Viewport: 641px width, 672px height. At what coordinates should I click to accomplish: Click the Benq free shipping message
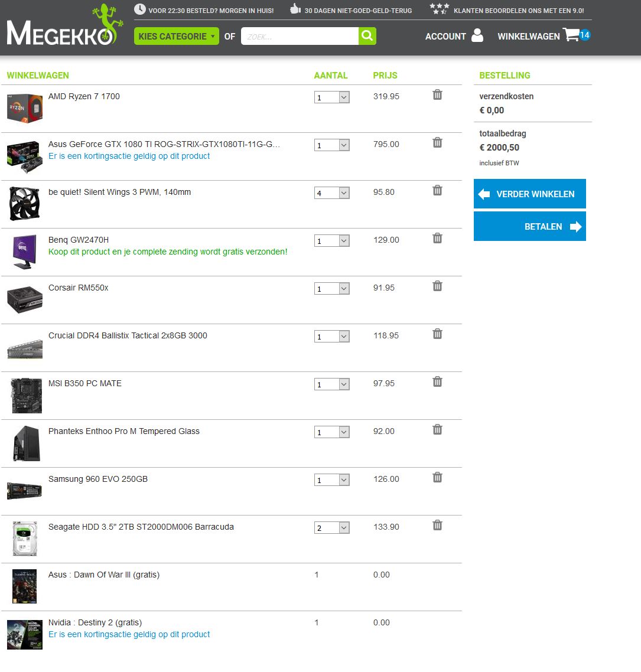point(168,252)
